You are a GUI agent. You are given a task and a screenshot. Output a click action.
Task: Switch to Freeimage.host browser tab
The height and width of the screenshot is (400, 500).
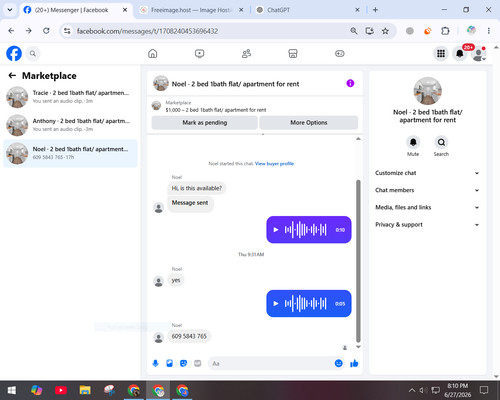click(x=191, y=10)
